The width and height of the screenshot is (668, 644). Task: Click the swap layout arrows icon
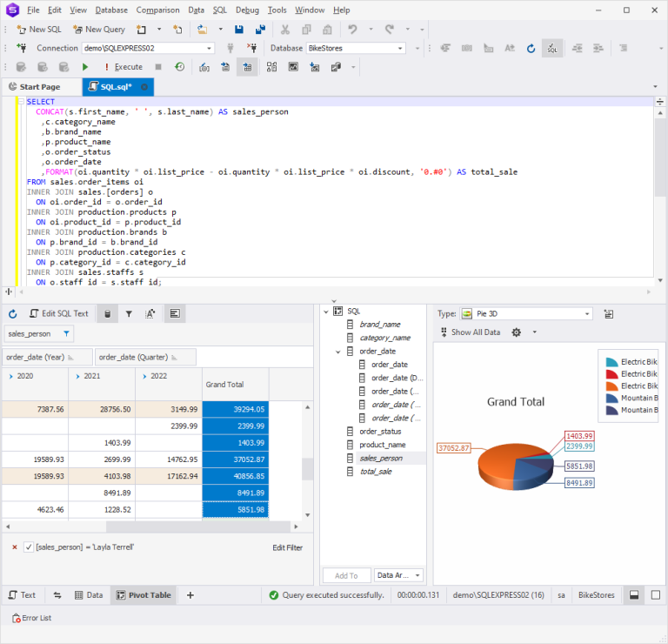[x=57, y=595]
